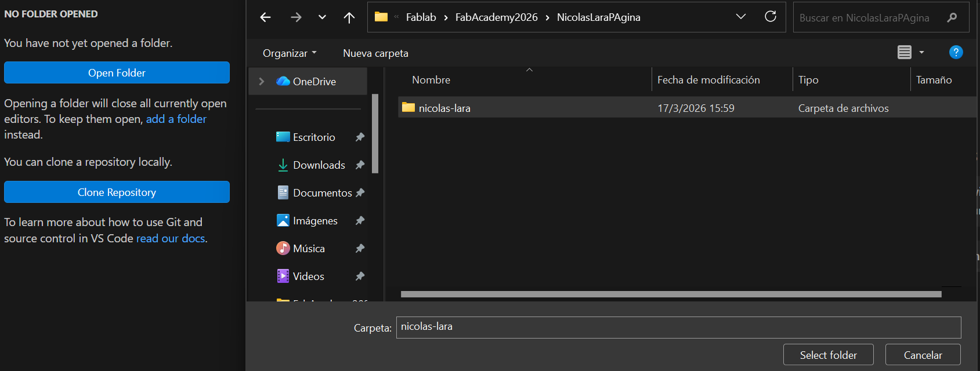Go up one folder level
980x371 pixels.
tap(349, 17)
